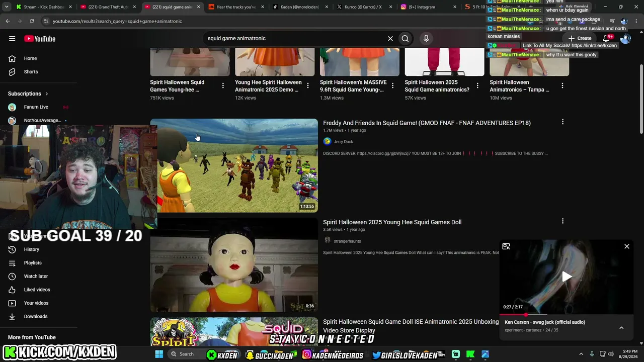Screen dimensions: 644x362
Task: Seek within the miniplayer progress bar
Action: [x=567, y=315]
